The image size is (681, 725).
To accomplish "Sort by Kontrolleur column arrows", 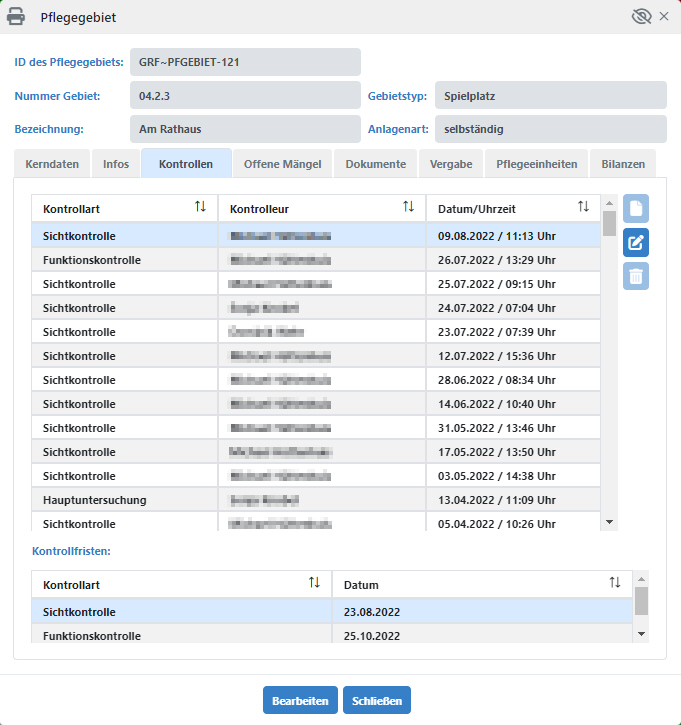I will click(x=408, y=207).
